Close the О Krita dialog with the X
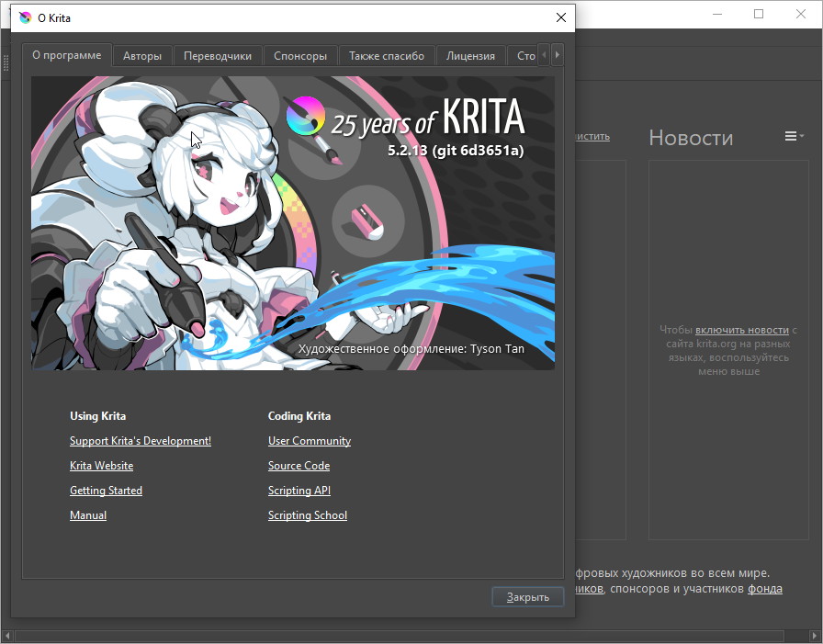This screenshot has height=644, width=823. [560, 17]
